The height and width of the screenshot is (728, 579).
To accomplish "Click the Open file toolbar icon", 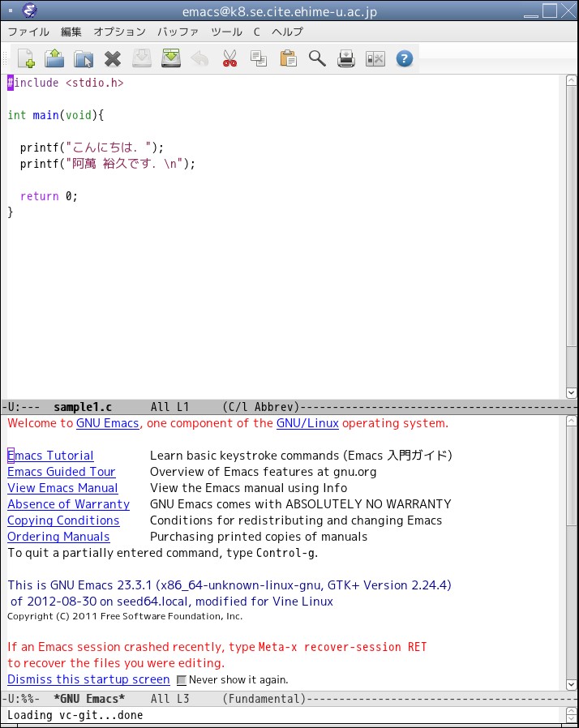I will point(55,58).
